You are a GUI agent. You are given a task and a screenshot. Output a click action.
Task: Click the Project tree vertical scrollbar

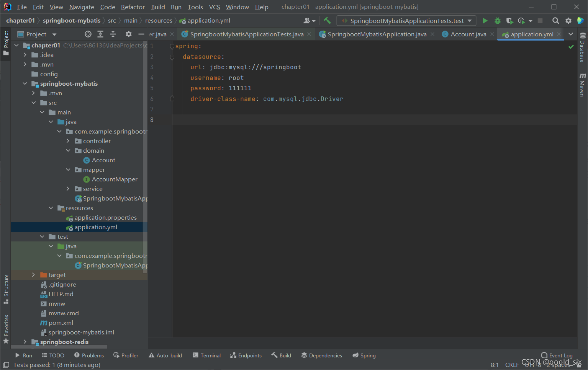pos(145,157)
